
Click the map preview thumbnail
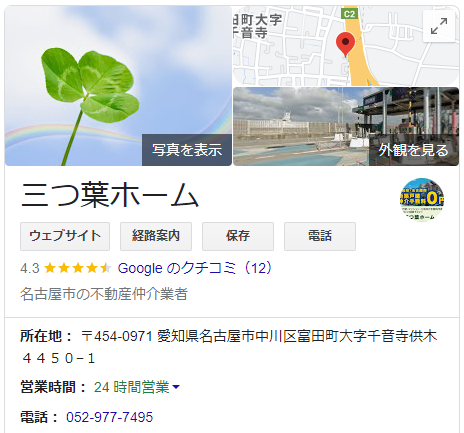point(346,46)
